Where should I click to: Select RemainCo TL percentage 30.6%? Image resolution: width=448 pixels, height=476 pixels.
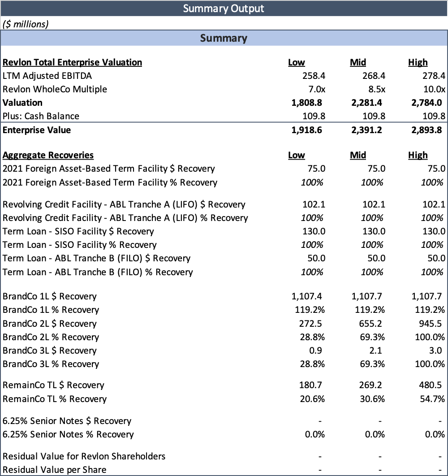(372, 399)
